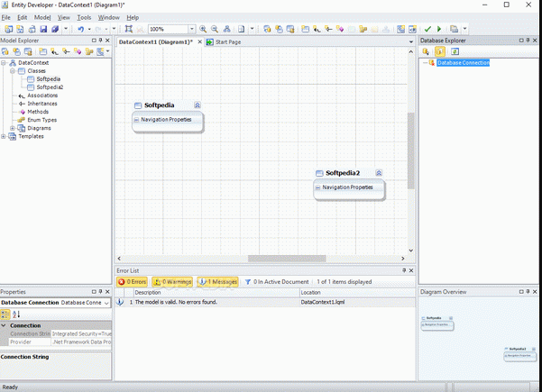Switch Properties to Alphabetical sort
The image size is (542, 392).
(x=16, y=315)
